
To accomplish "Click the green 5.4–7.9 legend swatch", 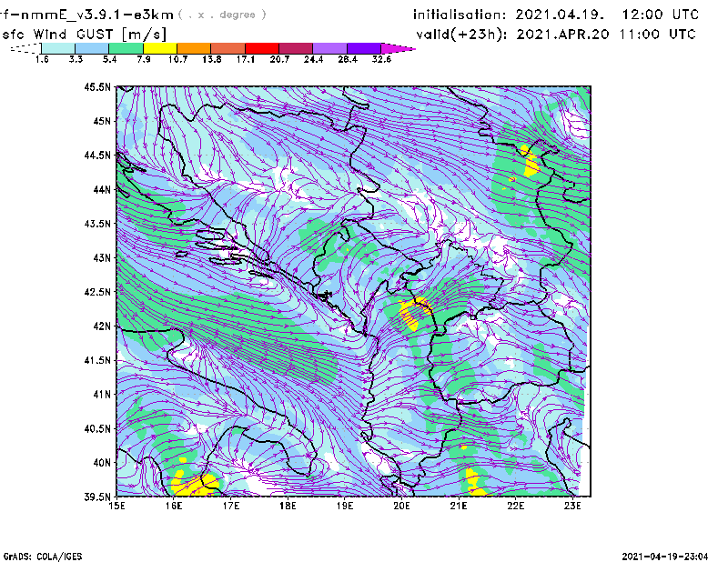I will (x=126, y=48).
